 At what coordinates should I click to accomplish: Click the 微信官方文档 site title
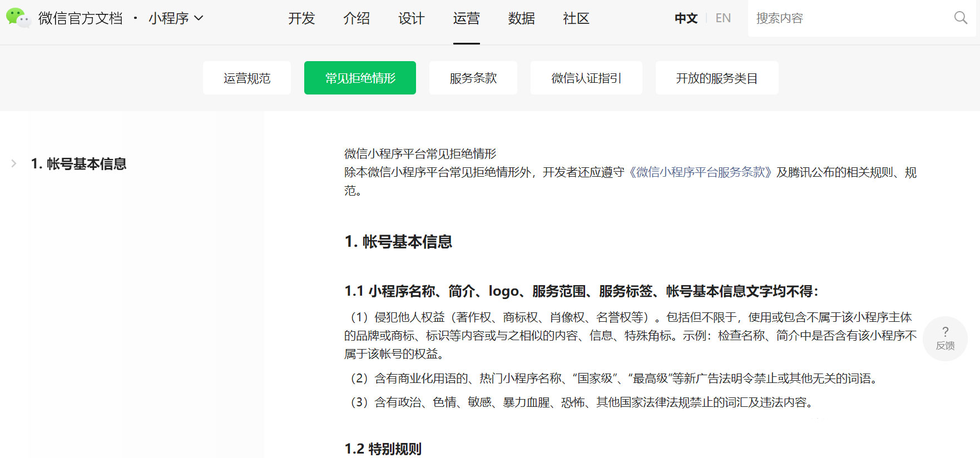click(81, 18)
